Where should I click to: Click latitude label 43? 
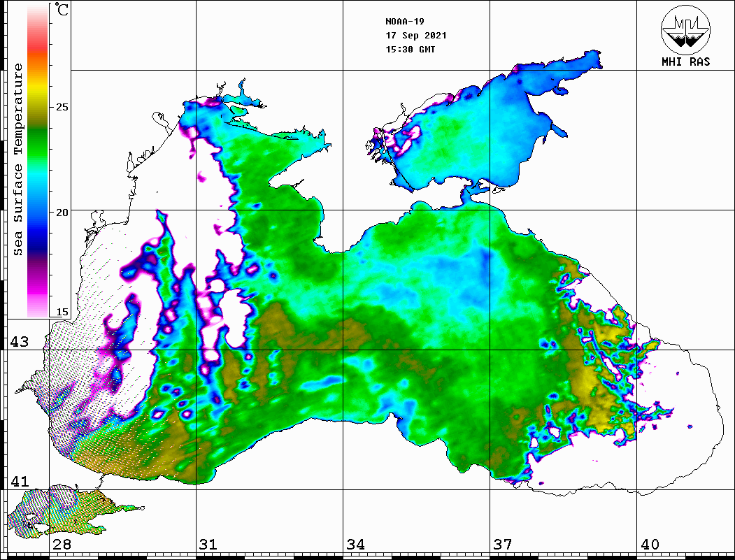[20, 342]
